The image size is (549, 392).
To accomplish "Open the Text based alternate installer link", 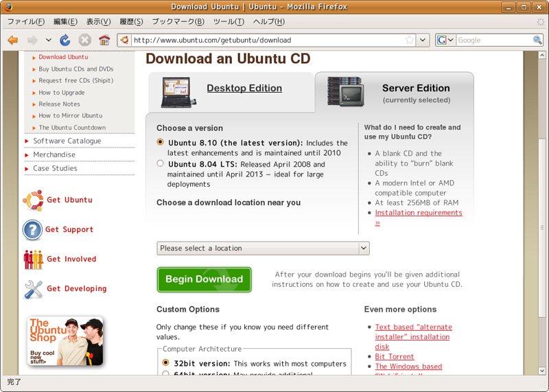I will pyautogui.click(x=413, y=336).
